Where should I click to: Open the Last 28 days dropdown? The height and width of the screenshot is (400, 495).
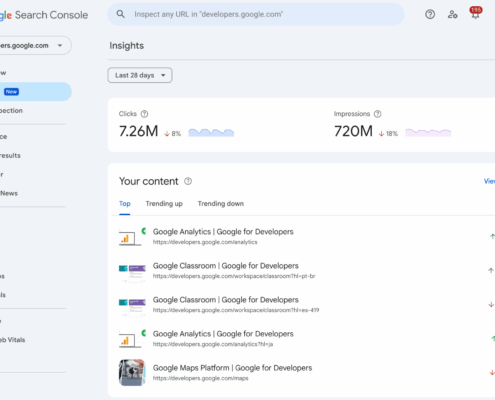tap(140, 75)
